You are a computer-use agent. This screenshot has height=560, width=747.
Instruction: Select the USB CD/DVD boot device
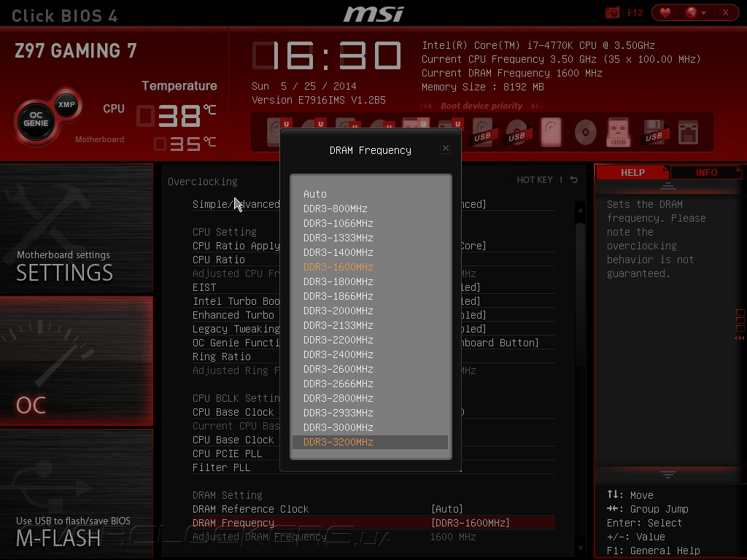(x=517, y=132)
